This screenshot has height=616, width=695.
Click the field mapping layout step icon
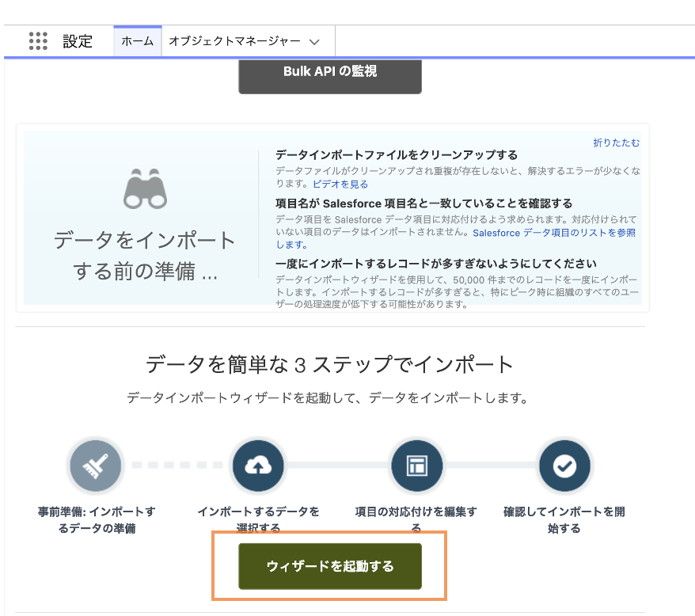[x=416, y=466]
